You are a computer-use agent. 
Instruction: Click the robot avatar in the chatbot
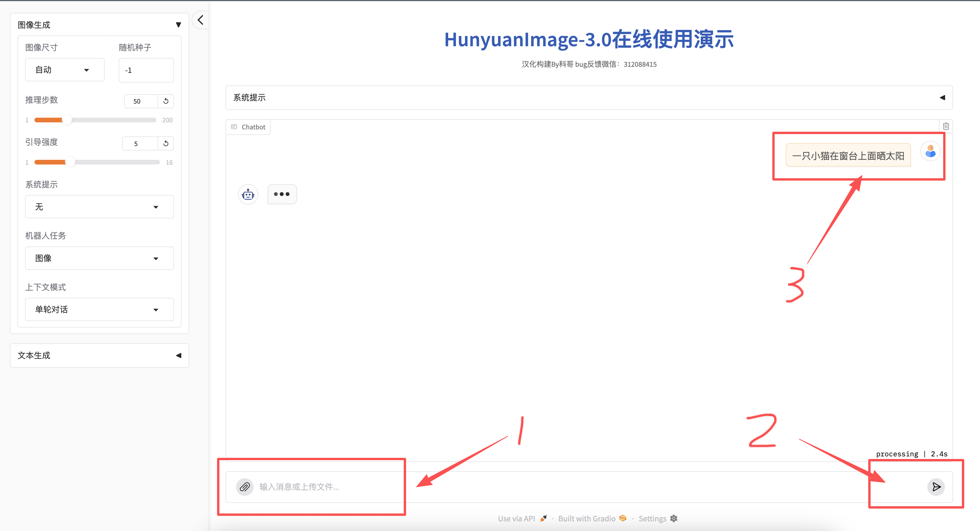[248, 194]
